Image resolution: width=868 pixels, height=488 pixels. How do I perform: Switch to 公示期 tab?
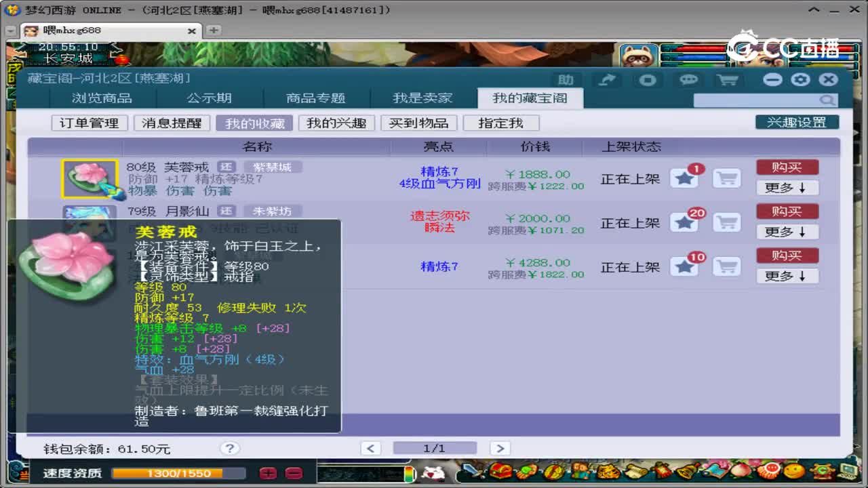[x=209, y=98]
